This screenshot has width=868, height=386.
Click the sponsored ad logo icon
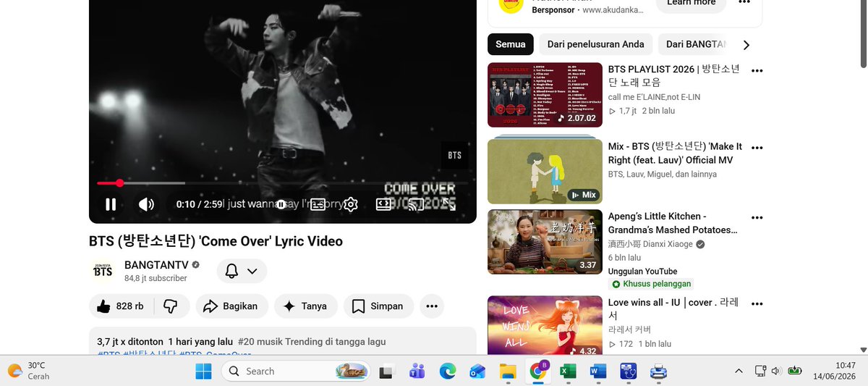point(511,6)
